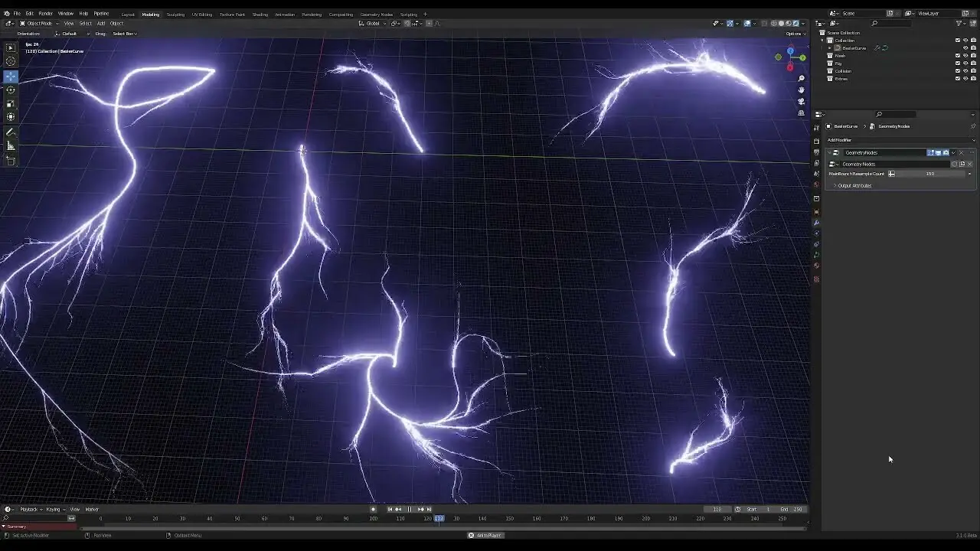Open the Object Mode dropdown

[x=38, y=23]
